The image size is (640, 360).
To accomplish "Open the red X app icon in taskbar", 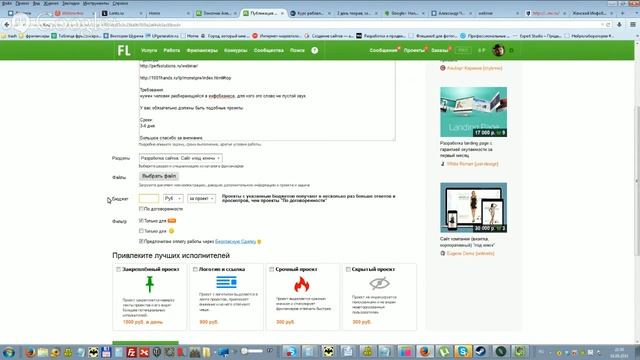I will click(144, 352).
